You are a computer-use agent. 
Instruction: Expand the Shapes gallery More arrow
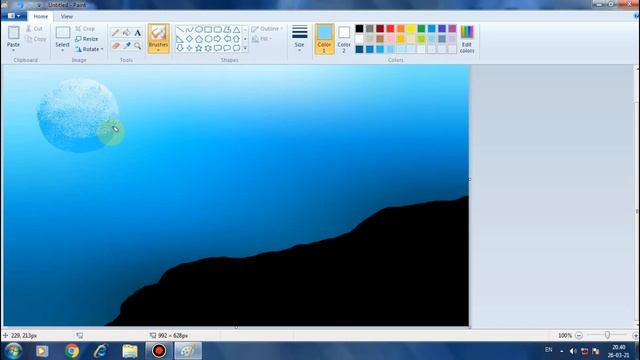245,48
